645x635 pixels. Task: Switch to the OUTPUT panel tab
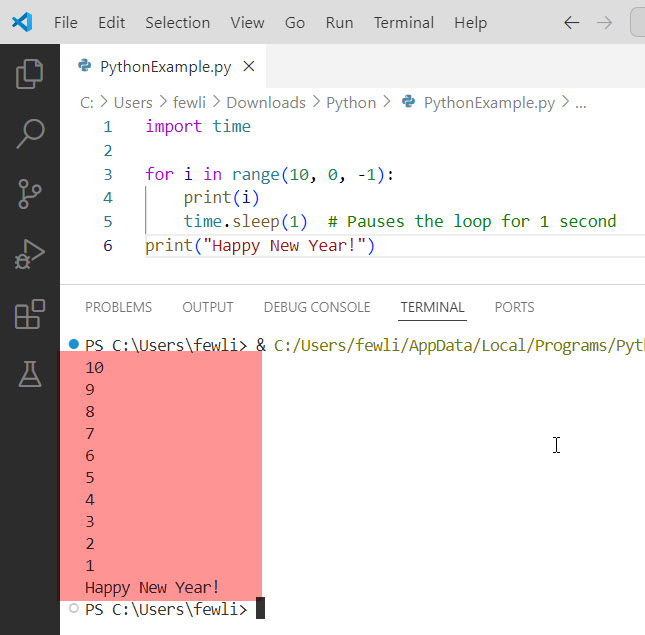[208, 307]
